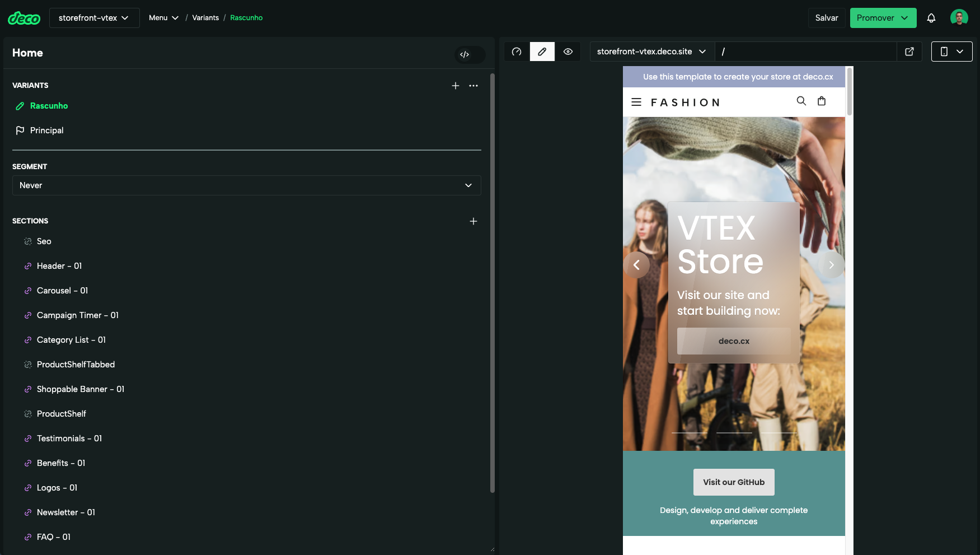Click the left panel scrollbar
The width and height of the screenshot is (980, 555).
click(x=493, y=283)
